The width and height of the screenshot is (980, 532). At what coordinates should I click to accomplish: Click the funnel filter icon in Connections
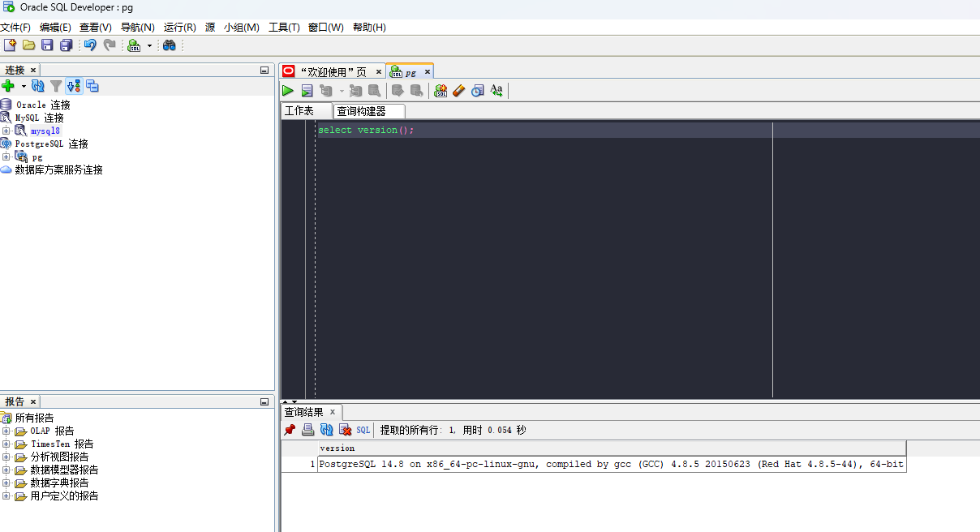pyautogui.click(x=56, y=86)
